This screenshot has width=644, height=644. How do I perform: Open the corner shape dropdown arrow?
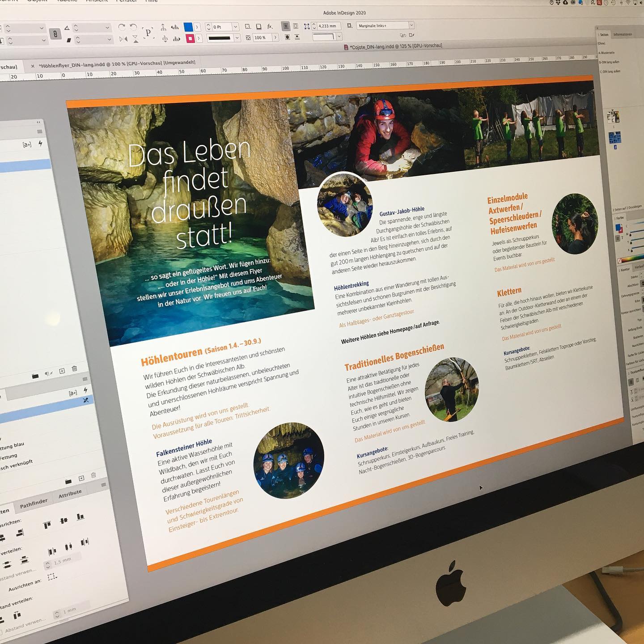[339, 36]
